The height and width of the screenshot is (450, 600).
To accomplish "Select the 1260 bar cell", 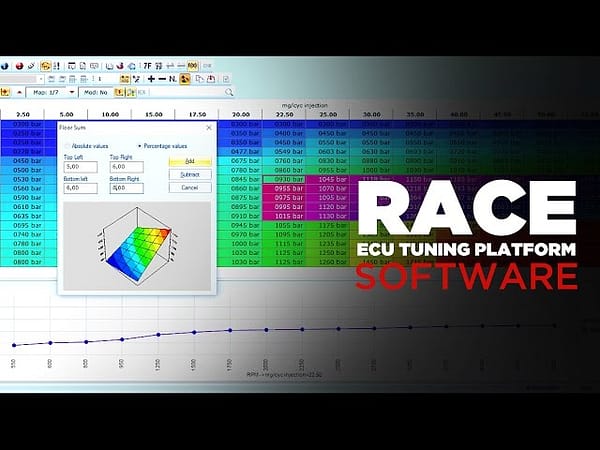I will [328, 262].
